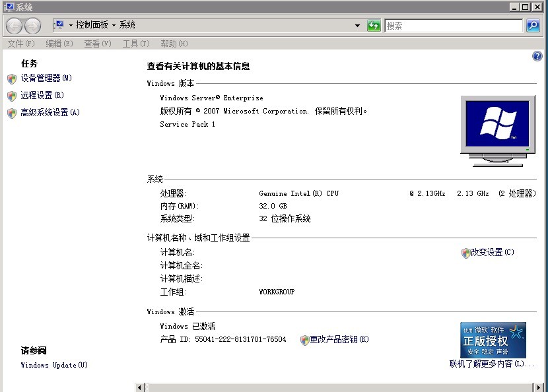Click the Back navigation arrow button
The image size is (548, 392).
(x=15, y=26)
